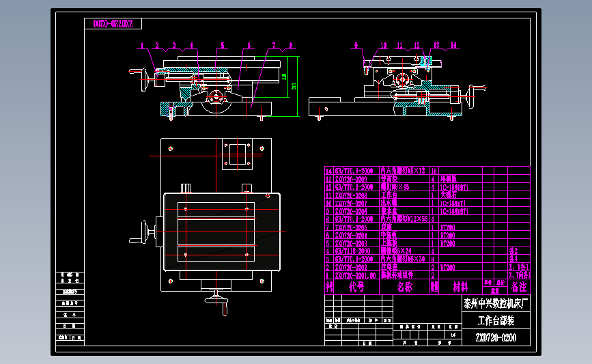
Task: Click balloon number 8 in front view
Action: [x=291, y=46]
